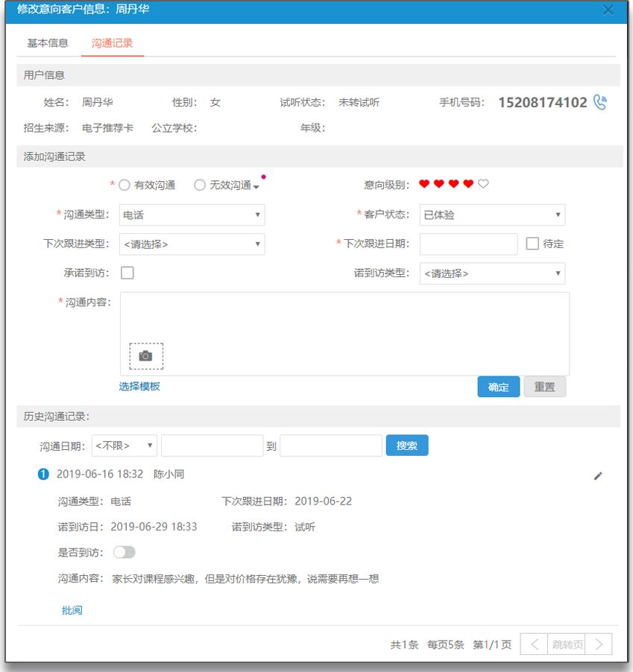Click the camera icon to upload photo
The height and width of the screenshot is (672, 633).
click(x=146, y=356)
